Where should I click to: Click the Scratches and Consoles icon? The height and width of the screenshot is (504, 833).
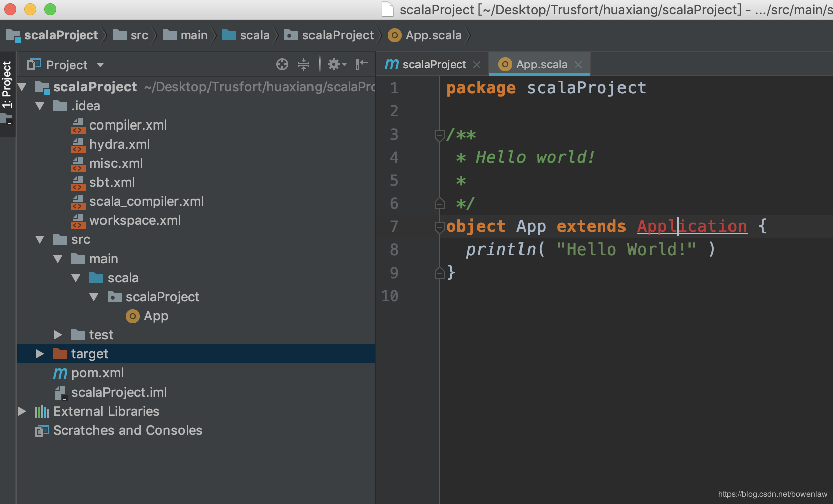pos(42,431)
